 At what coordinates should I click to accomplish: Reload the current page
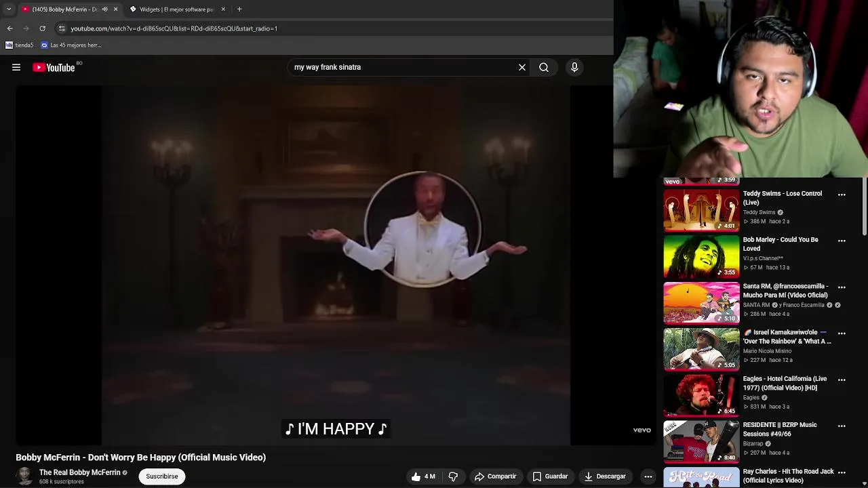pos(42,28)
